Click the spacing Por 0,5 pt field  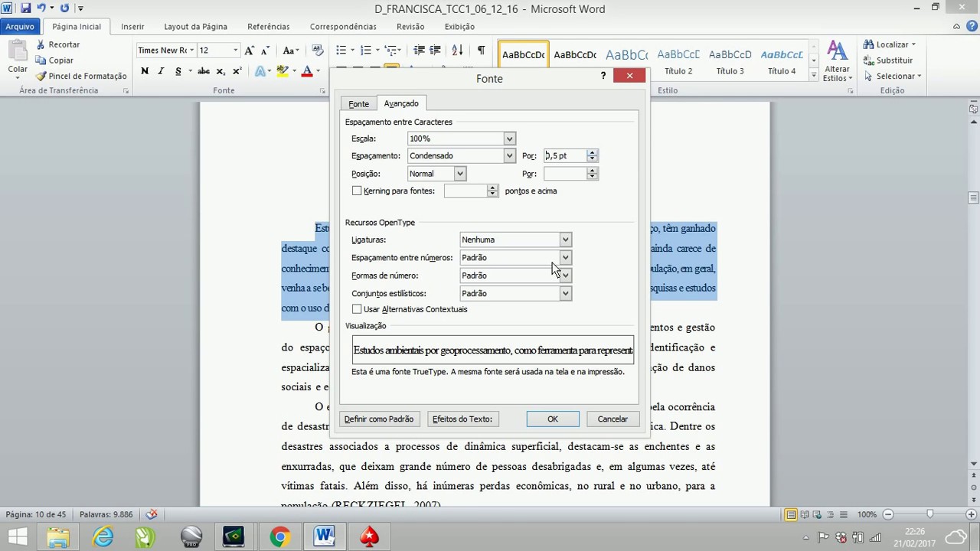[564, 155]
